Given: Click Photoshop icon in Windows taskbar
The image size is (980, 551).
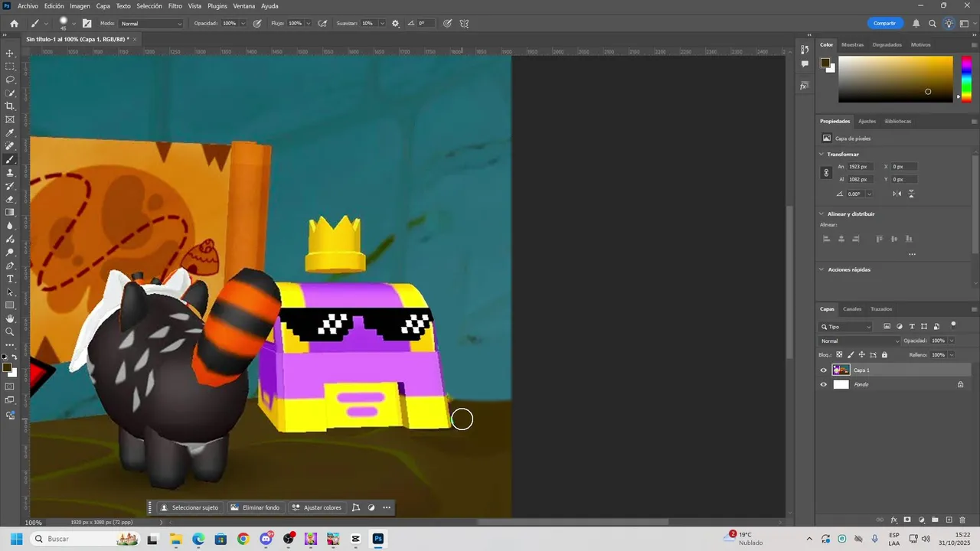Looking at the screenshot, I should [x=377, y=539].
